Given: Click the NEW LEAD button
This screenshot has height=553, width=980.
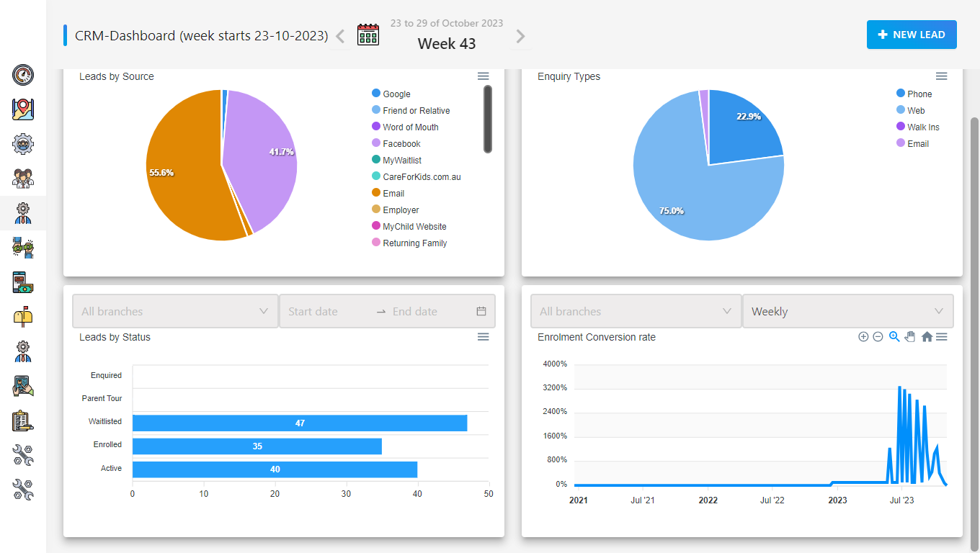Looking at the screenshot, I should [912, 35].
